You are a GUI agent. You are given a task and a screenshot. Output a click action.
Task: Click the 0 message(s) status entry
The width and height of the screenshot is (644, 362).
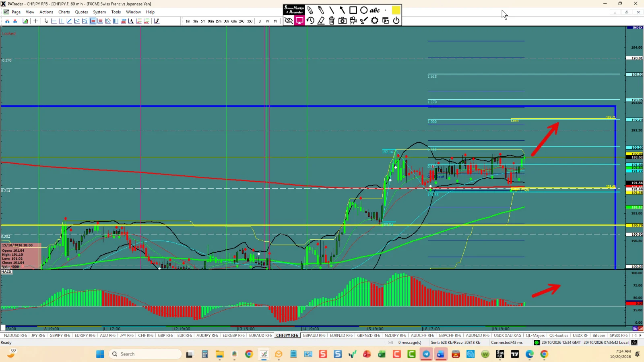coord(410,343)
